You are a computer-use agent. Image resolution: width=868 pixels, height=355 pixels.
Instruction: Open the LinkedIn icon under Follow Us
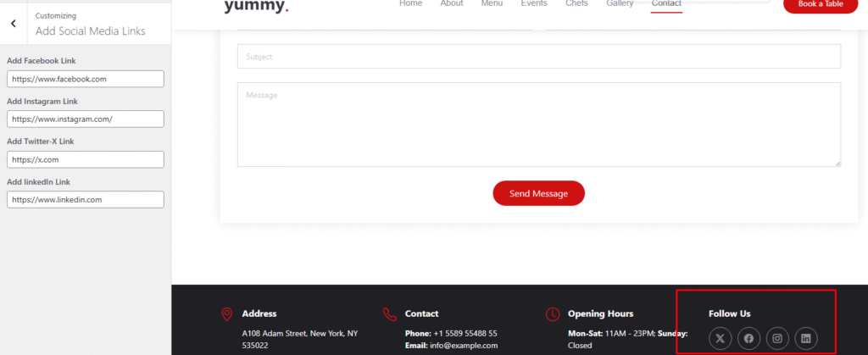(x=806, y=338)
